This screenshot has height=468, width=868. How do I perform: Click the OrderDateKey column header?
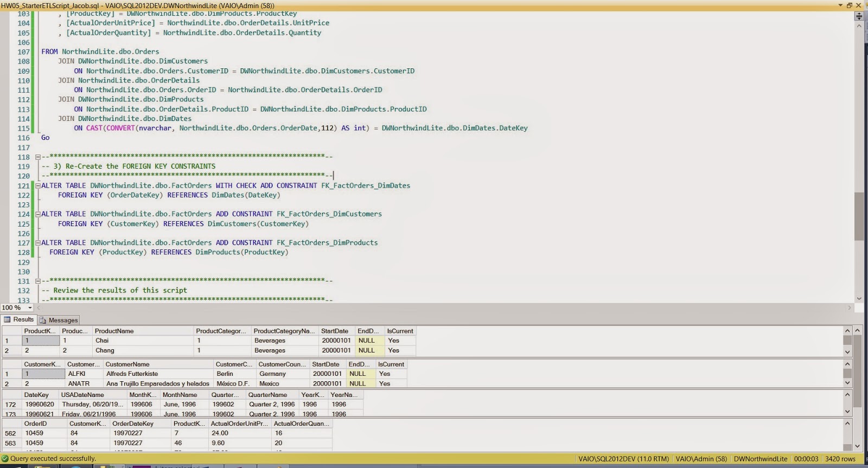(x=140, y=424)
